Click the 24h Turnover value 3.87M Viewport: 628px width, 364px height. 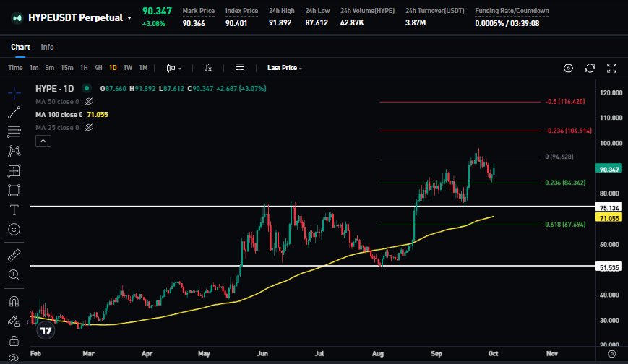tap(416, 23)
